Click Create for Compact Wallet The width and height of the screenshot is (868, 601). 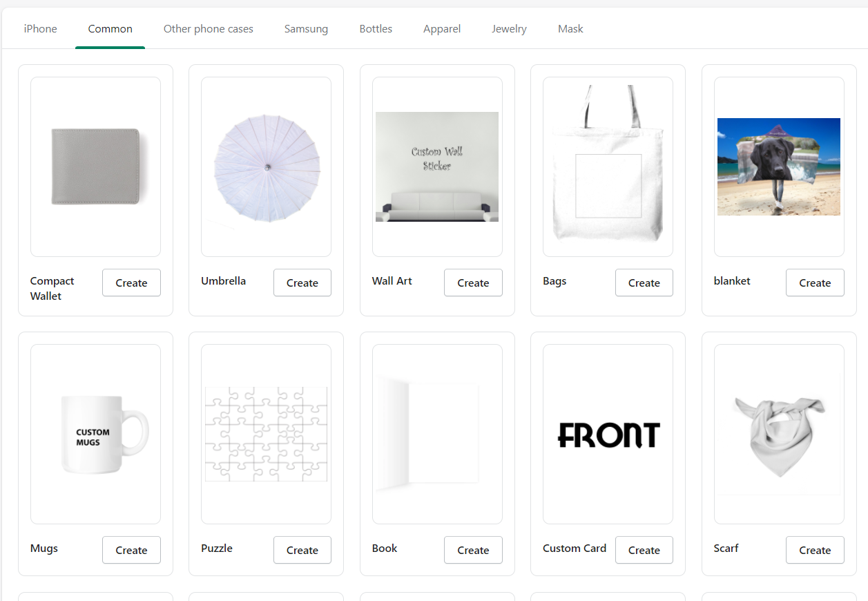pos(131,283)
